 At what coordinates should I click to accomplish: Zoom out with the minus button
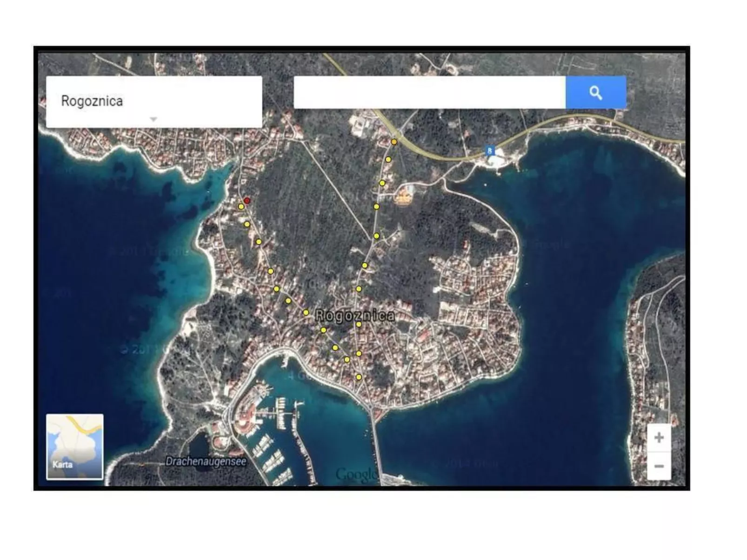tap(659, 466)
